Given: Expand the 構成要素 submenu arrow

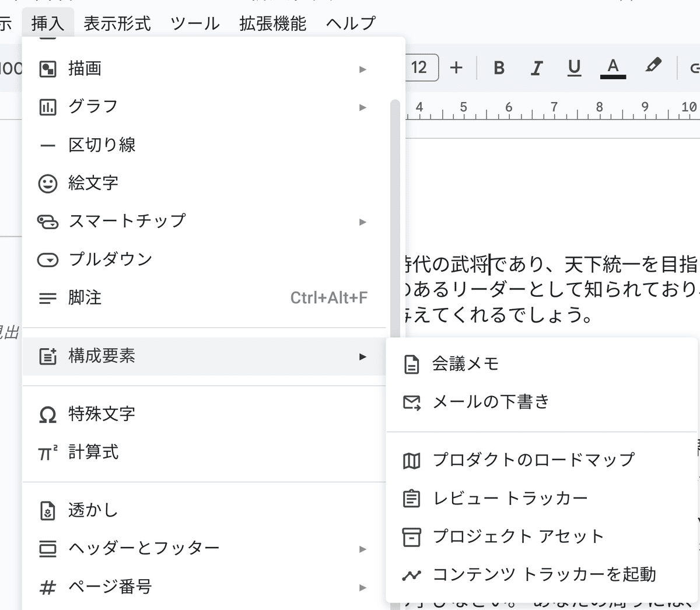Looking at the screenshot, I should pos(363,356).
